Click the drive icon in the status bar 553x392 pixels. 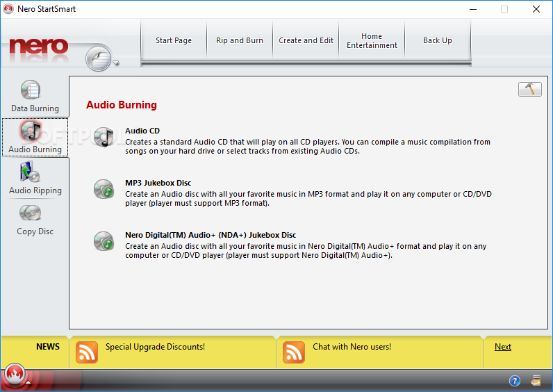pos(536,380)
